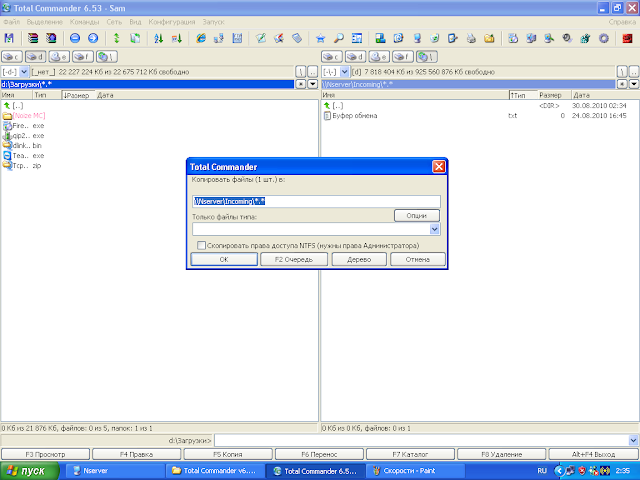Click the document-with-pencil toolbar icon
Viewport: 640px width, 480px height.
click(x=453, y=38)
